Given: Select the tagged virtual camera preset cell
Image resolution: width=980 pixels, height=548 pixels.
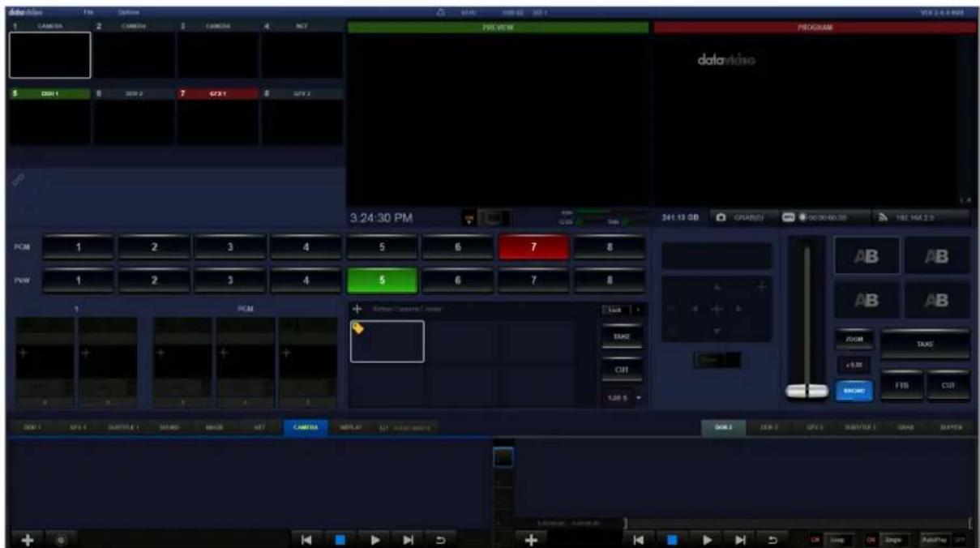Looking at the screenshot, I should 387,340.
